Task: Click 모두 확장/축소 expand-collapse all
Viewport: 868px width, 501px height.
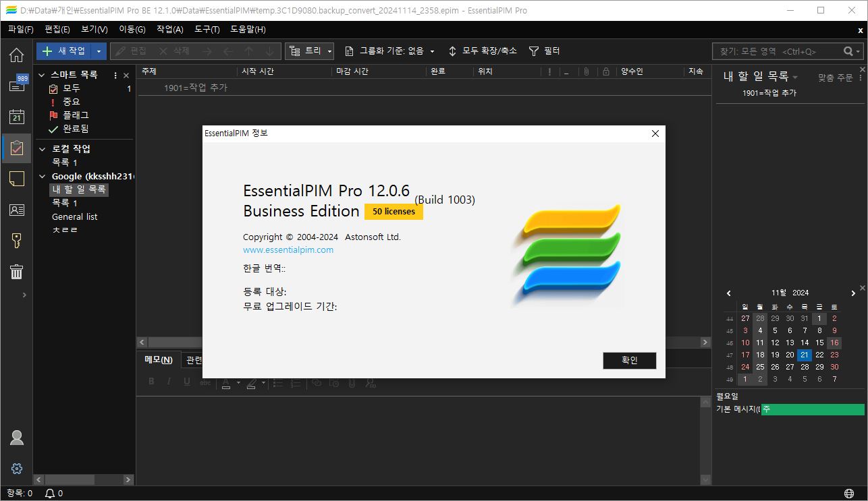Action: (483, 51)
